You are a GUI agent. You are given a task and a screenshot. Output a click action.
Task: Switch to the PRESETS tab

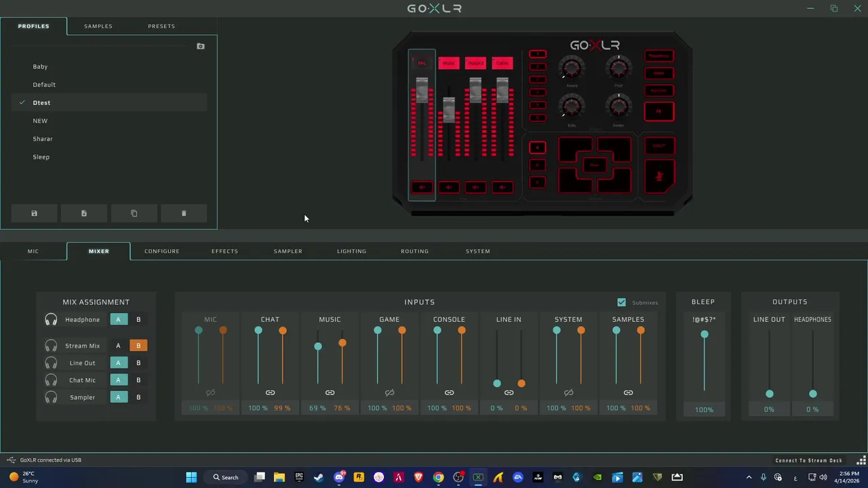tap(161, 26)
